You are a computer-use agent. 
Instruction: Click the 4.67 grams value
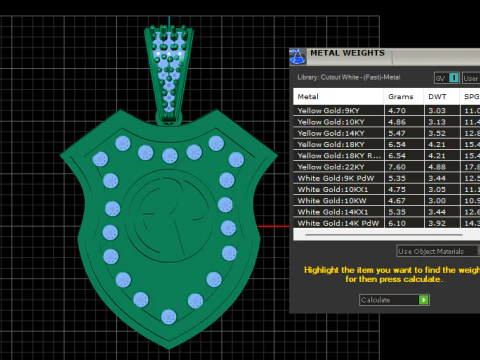pos(397,201)
